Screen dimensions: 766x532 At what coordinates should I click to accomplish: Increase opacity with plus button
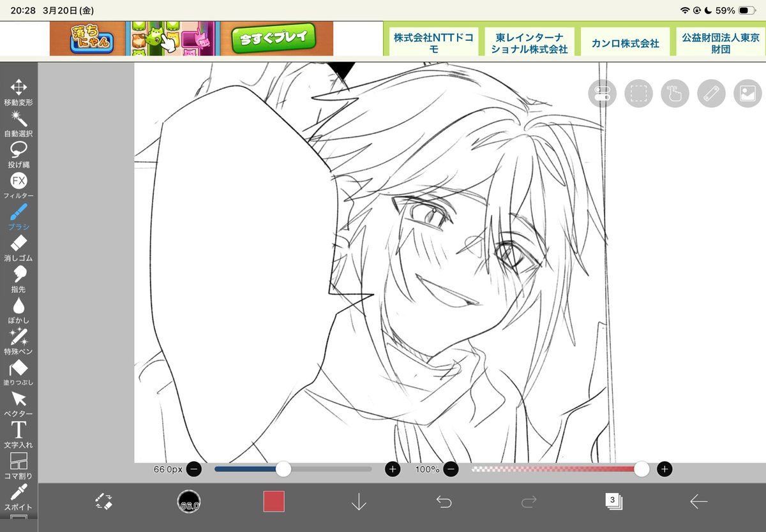pos(665,469)
